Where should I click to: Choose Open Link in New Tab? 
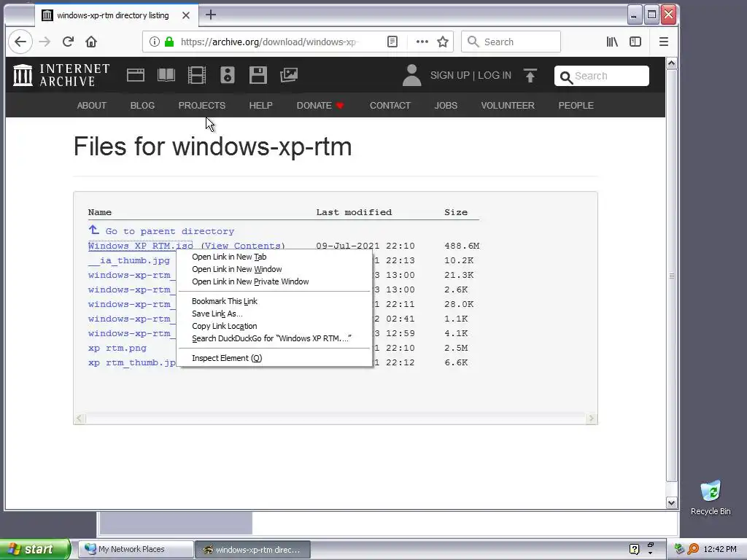274,257
